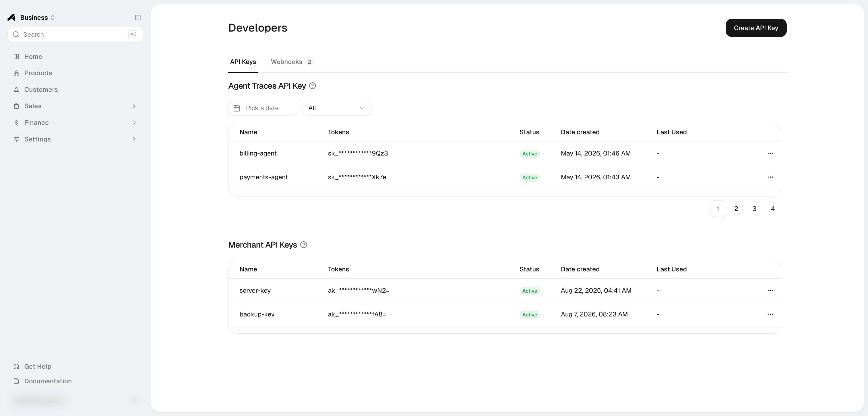This screenshot has height=416, width=868.
Task: Open the All status filter dropdown
Action: [337, 108]
